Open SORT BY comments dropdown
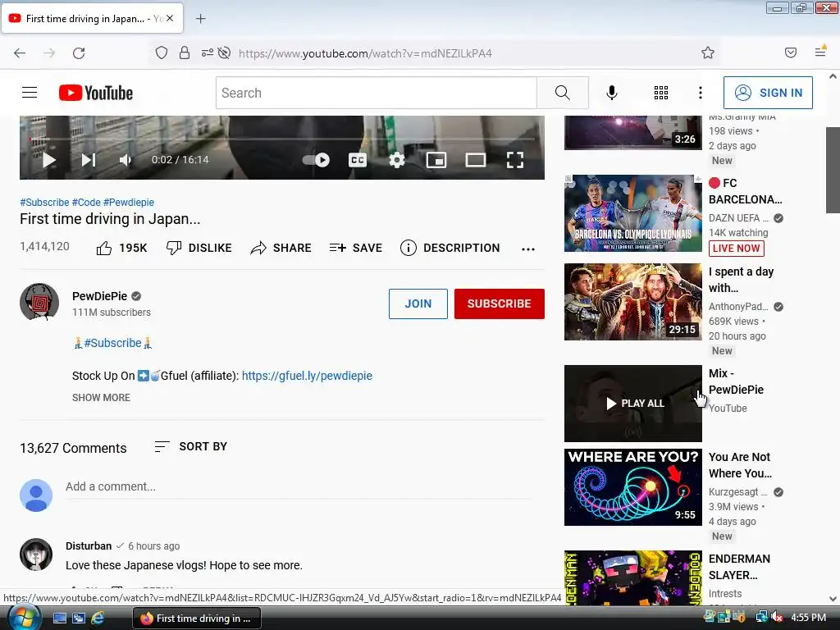Screen dimensions: 840x630 click(190, 446)
